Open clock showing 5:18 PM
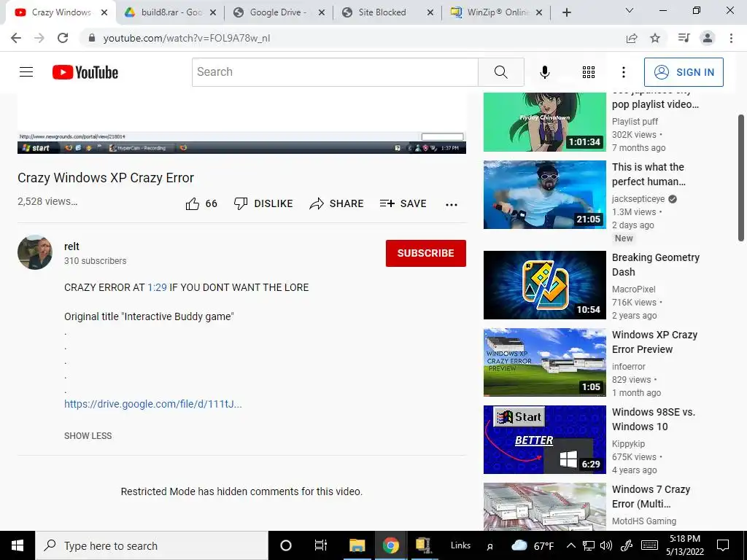This screenshot has width=747, height=560. 684,545
